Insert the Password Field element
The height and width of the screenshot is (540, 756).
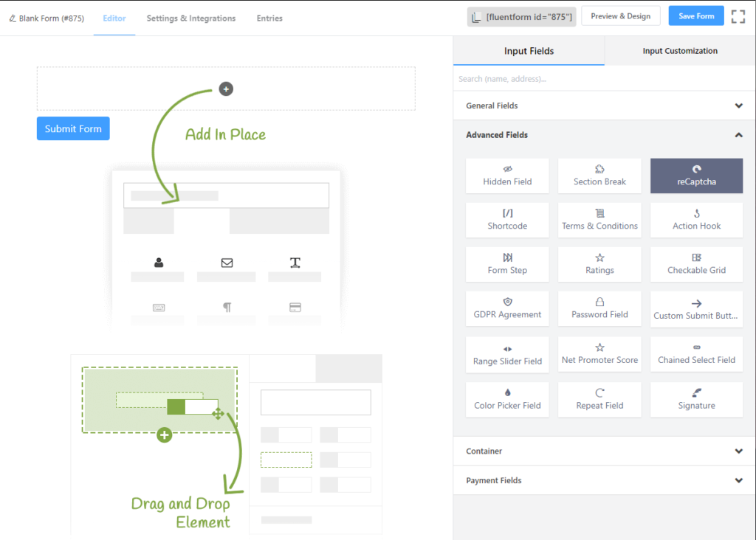(599, 308)
